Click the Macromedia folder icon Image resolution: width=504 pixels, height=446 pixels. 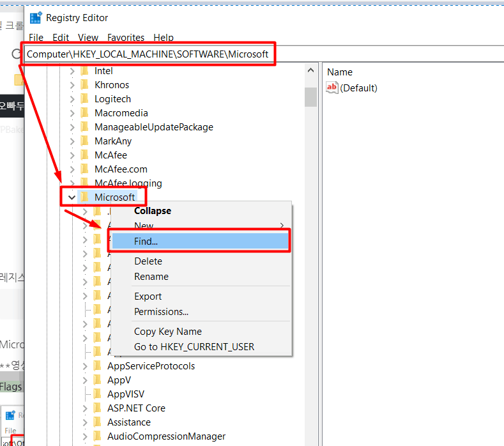pos(84,113)
